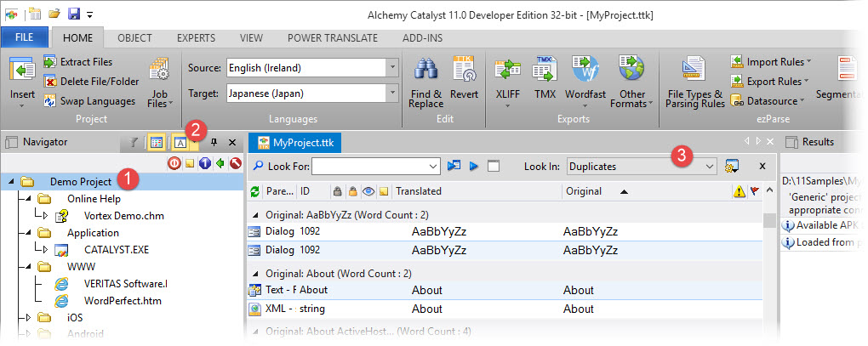Screen dimensions: 868x346
Task: Open the Target language dropdown
Action: coord(392,93)
